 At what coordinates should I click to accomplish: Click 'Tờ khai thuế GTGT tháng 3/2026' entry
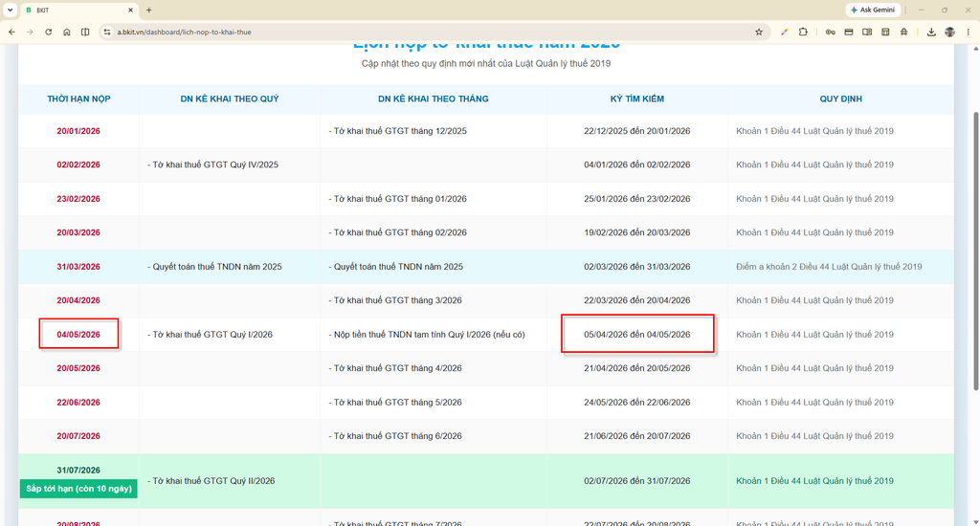click(395, 300)
